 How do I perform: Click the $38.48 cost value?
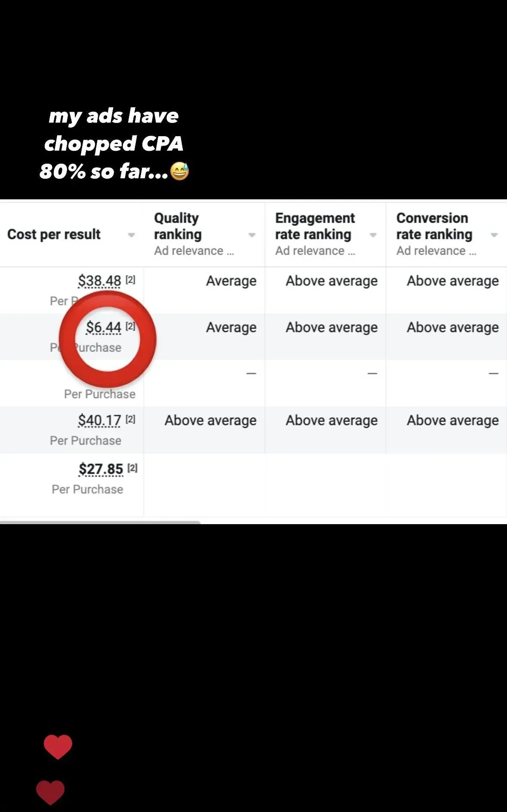click(x=99, y=281)
